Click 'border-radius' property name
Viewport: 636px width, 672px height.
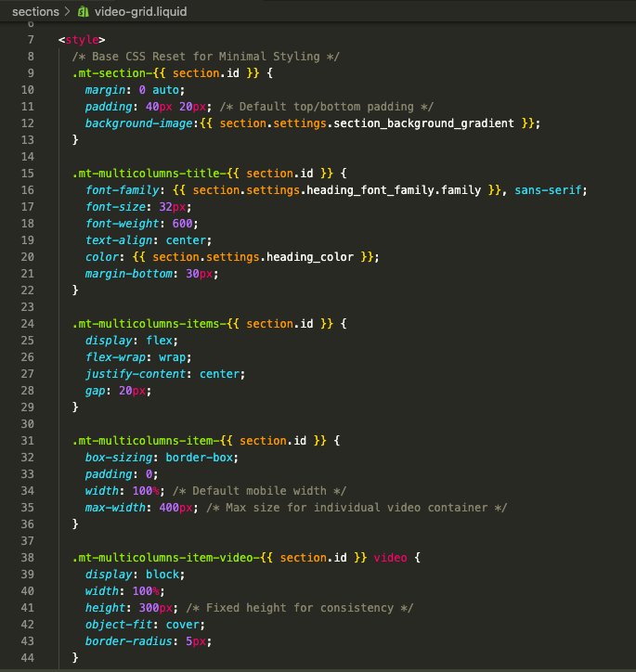(128, 641)
